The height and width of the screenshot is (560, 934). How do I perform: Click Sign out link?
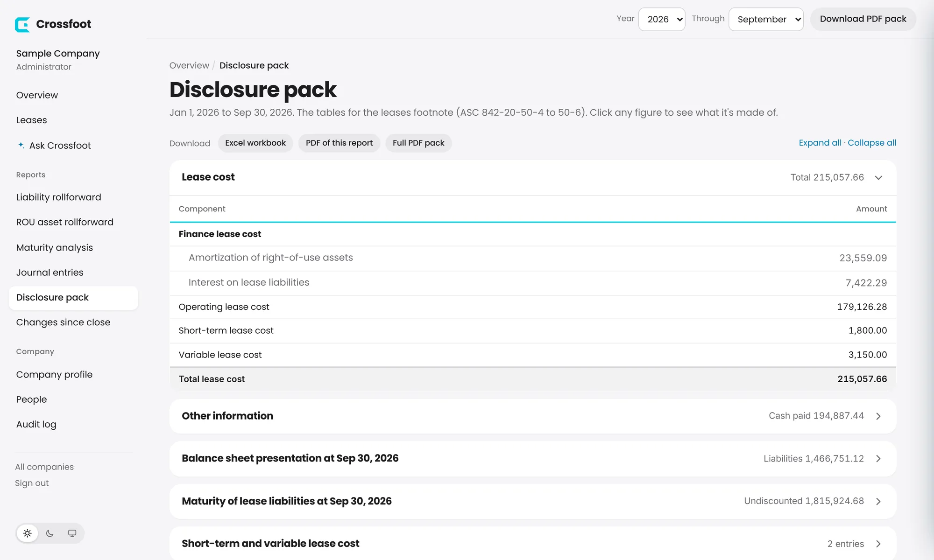coord(32,483)
